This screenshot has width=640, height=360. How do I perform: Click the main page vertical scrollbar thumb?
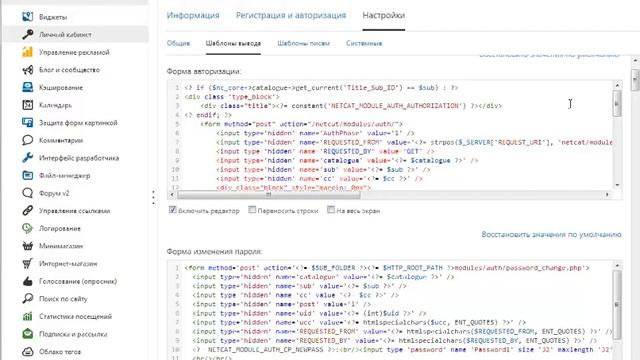[635, 79]
